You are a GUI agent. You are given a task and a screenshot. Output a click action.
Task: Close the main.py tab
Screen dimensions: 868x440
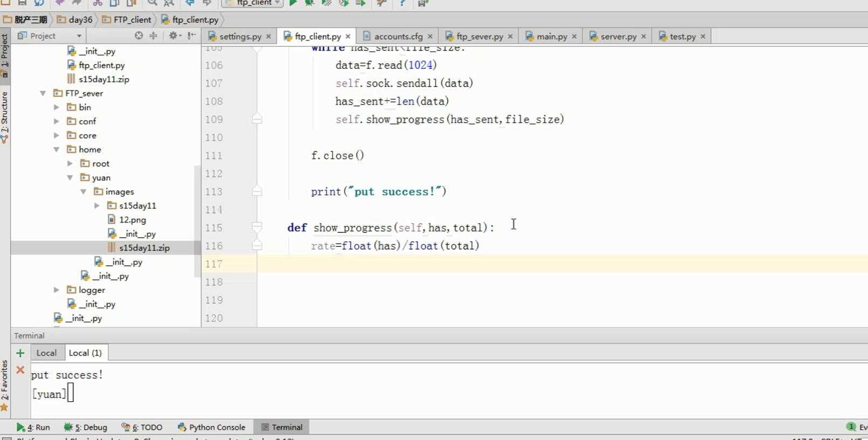tap(574, 37)
